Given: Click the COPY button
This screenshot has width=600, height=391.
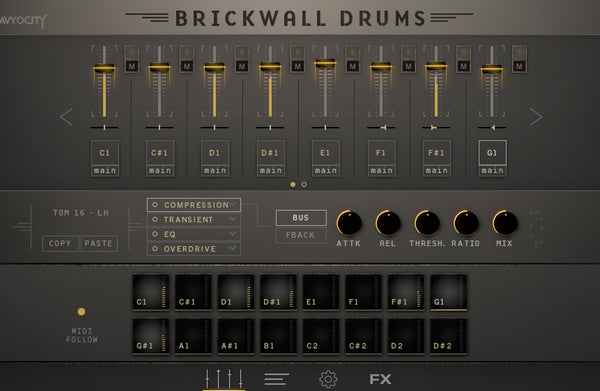Looking at the screenshot, I should click(x=60, y=243).
